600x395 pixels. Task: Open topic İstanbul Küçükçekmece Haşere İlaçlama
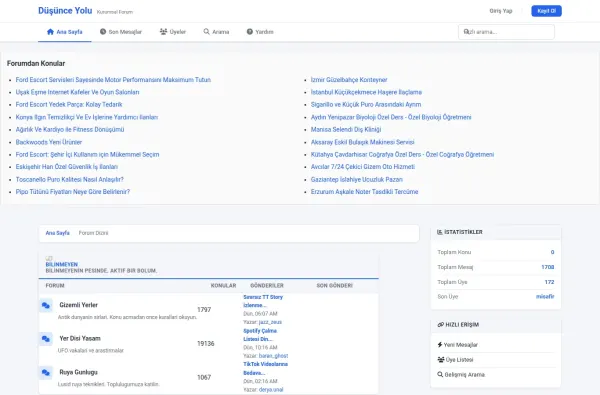click(x=366, y=92)
